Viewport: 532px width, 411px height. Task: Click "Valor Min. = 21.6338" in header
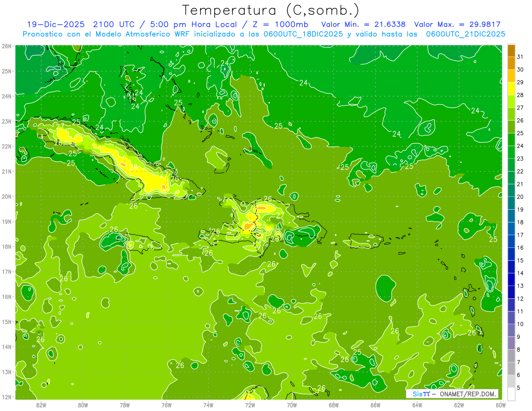tap(363, 24)
